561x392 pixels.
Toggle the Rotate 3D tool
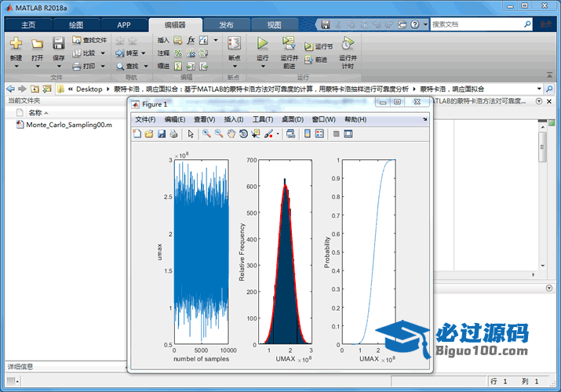(243, 134)
